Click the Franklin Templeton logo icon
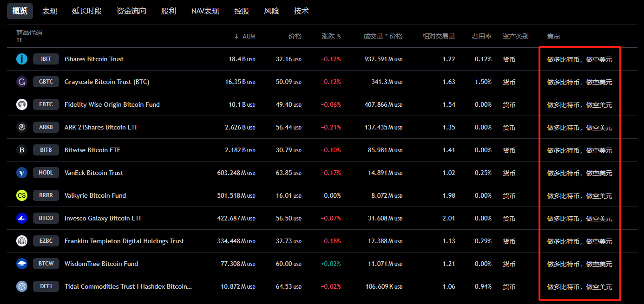Viewport: 644px width, 304px height. click(x=22, y=241)
